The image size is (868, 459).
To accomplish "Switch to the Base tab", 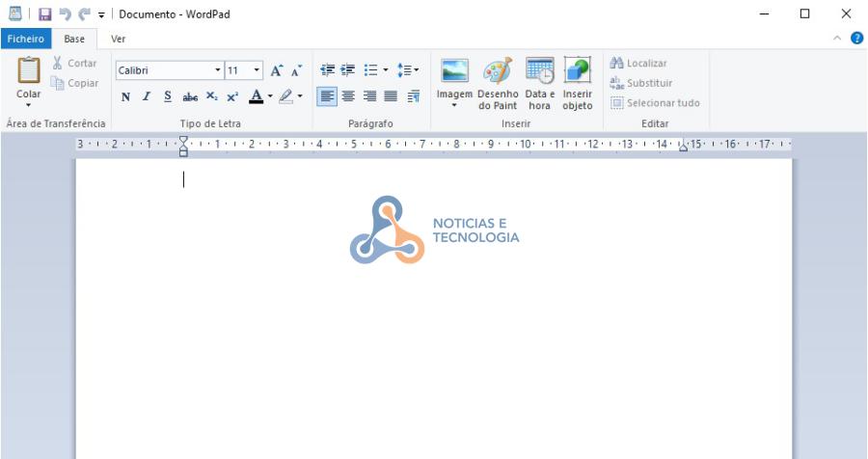I will click(x=74, y=39).
